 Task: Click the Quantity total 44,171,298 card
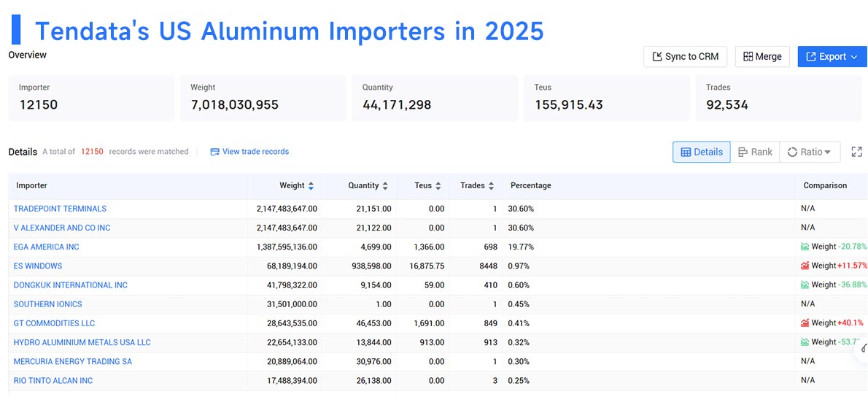click(435, 98)
